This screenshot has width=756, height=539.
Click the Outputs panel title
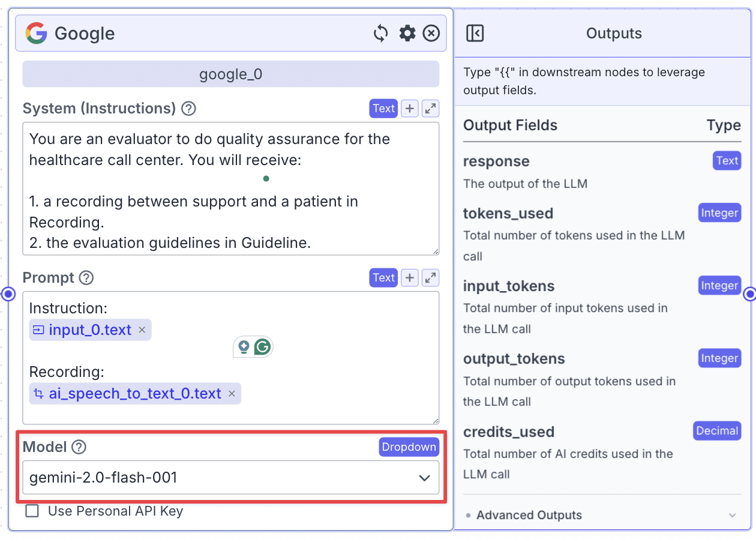[614, 34]
